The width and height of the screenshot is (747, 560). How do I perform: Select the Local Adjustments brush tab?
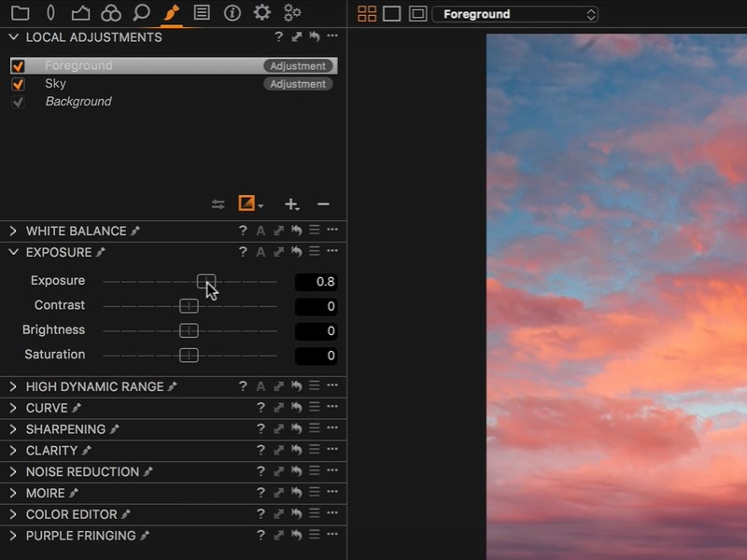click(172, 13)
